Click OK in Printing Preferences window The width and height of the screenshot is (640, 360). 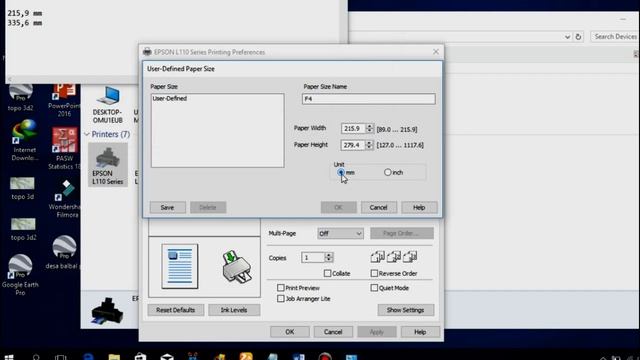point(289,332)
